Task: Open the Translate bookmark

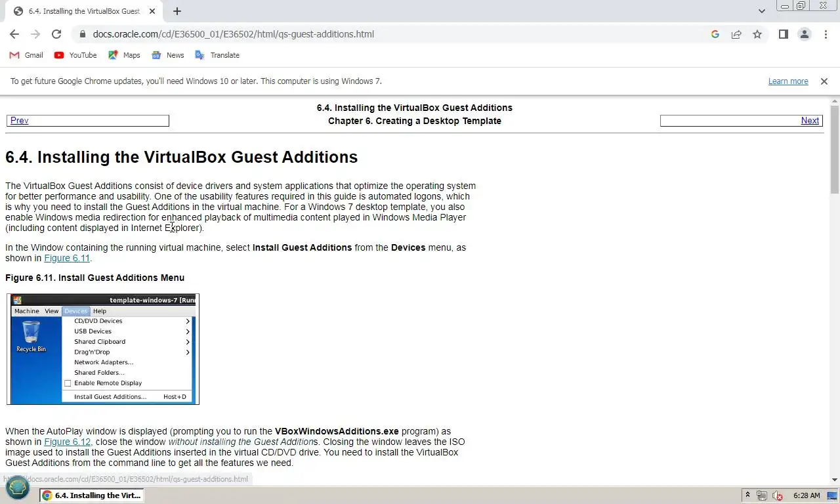Action: coord(217,55)
